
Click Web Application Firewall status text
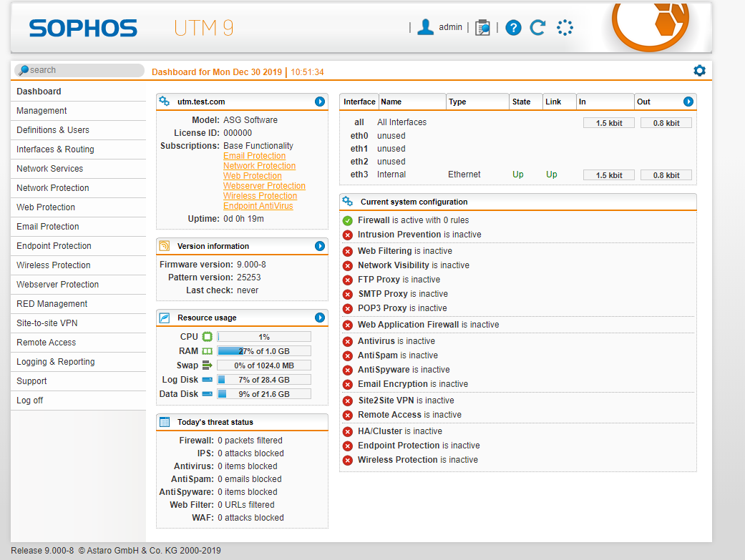429,325
